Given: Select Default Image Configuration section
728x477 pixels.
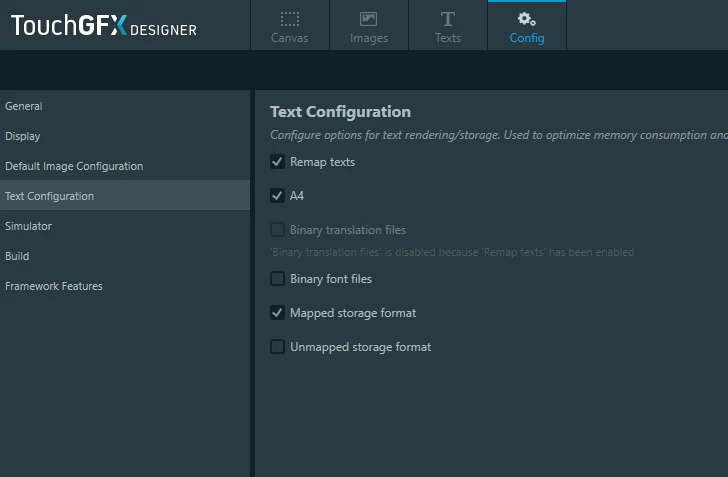Looking at the screenshot, I should [125, 166].
